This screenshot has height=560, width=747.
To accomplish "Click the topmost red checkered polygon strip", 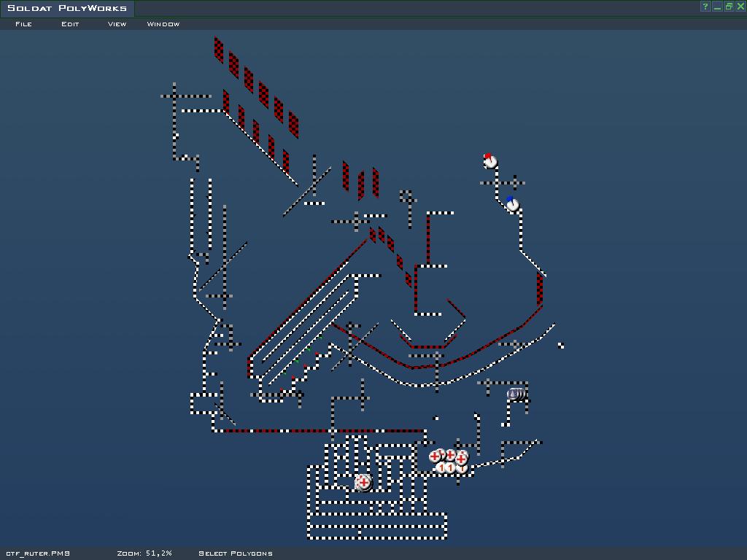I will (218, 50).
